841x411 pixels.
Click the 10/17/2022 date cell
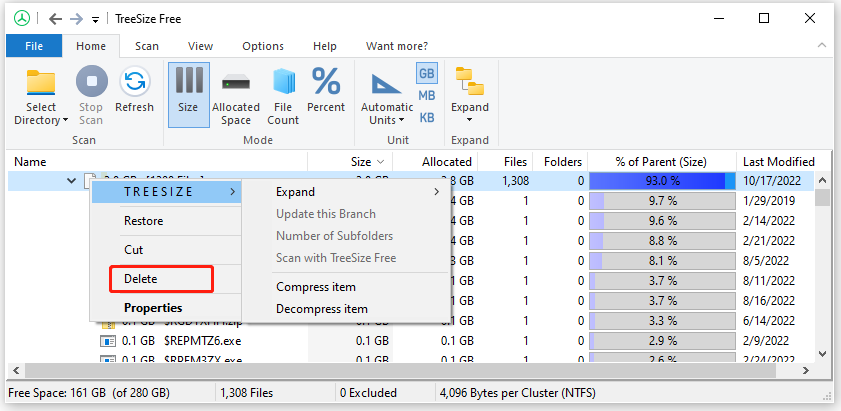tap(772, 181)
